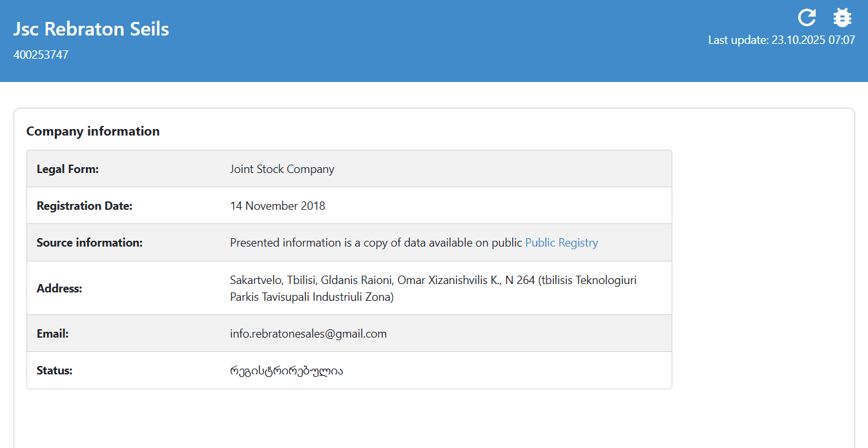Screen dimensions: 868x448
Task: Click the Legal Form row label
Action: [x=68, y=169]
